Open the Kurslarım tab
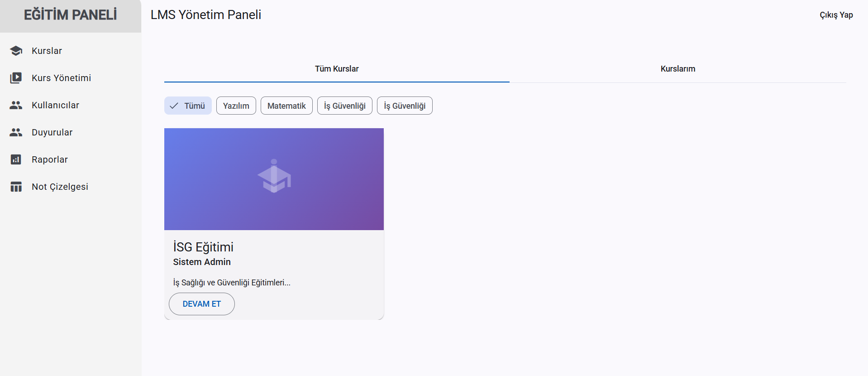Viewport: 868px width, 376px height. pos(677,69)
